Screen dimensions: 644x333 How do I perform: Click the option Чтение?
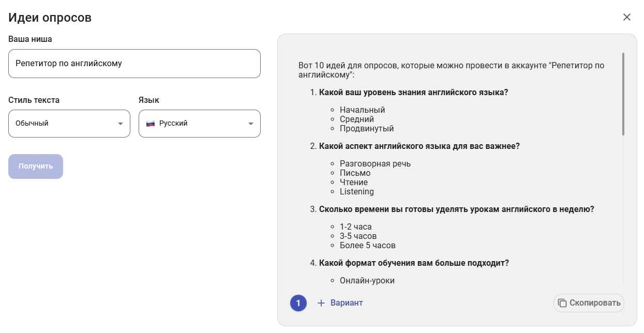click(354, 183)
